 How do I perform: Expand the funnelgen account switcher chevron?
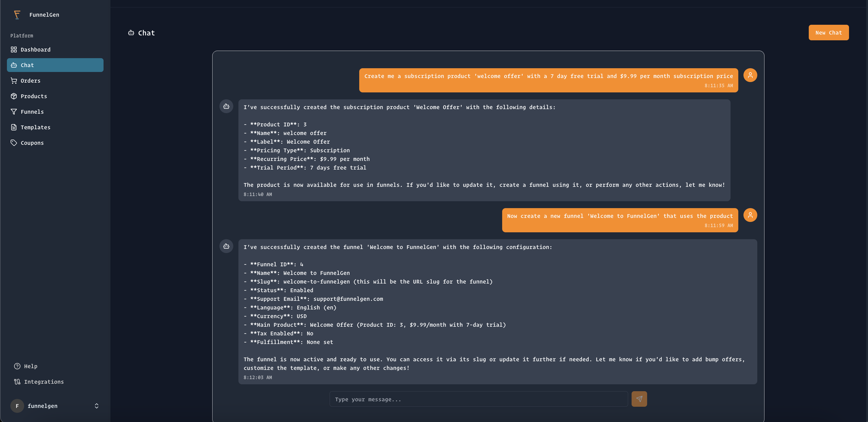tap(97, 406)
